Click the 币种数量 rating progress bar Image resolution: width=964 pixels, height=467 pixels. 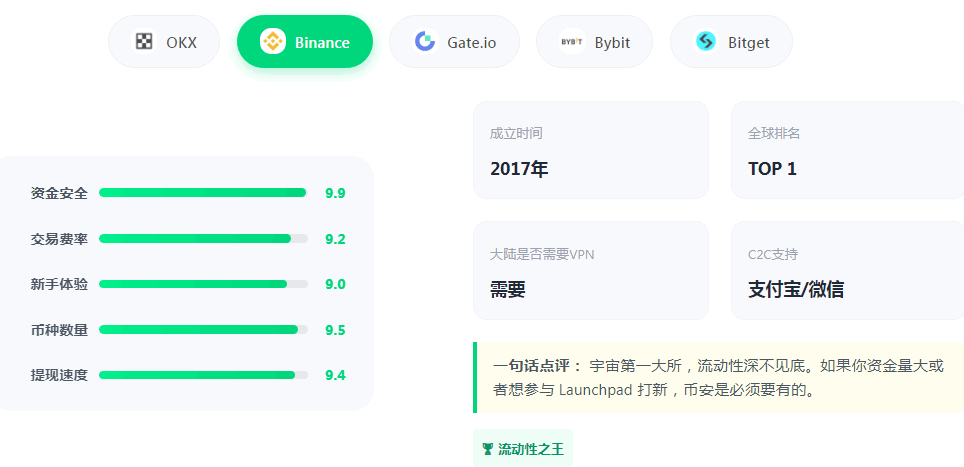coord(203,330)
